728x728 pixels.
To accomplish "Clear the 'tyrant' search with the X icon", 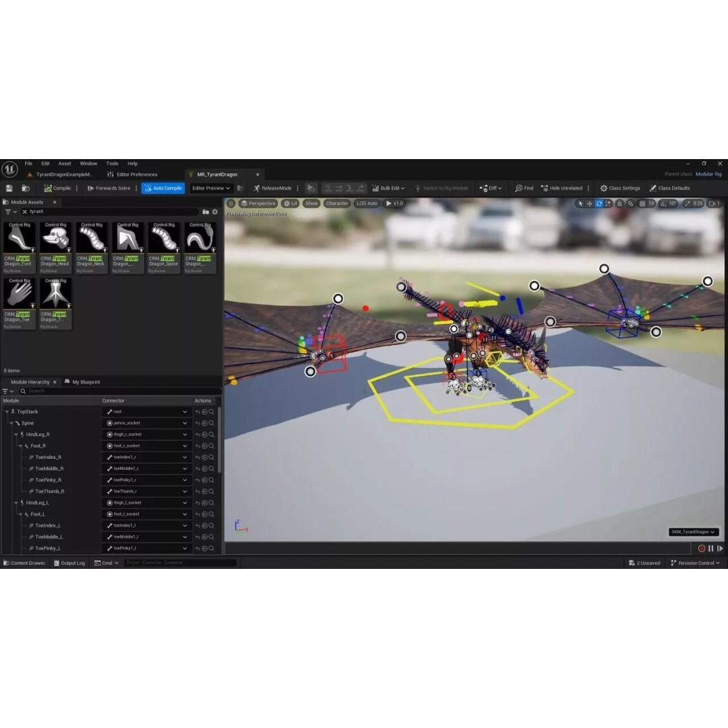I will pos(25,212).
